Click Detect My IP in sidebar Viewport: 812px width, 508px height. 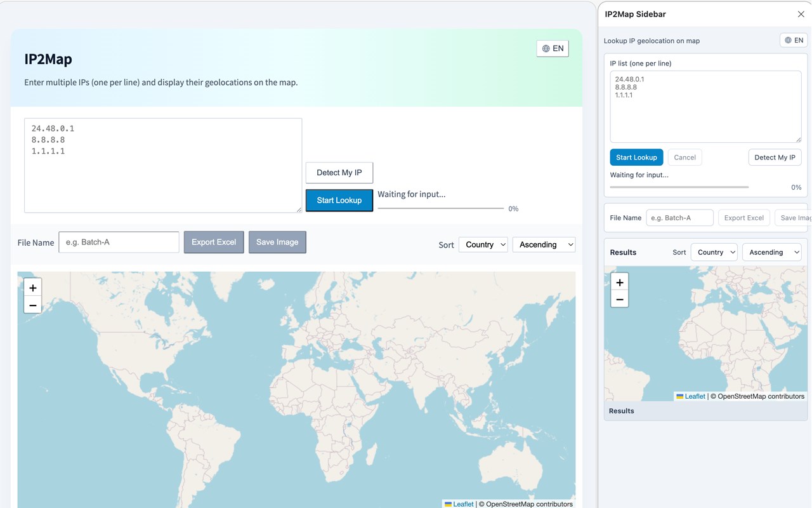(x=775, y=157)
